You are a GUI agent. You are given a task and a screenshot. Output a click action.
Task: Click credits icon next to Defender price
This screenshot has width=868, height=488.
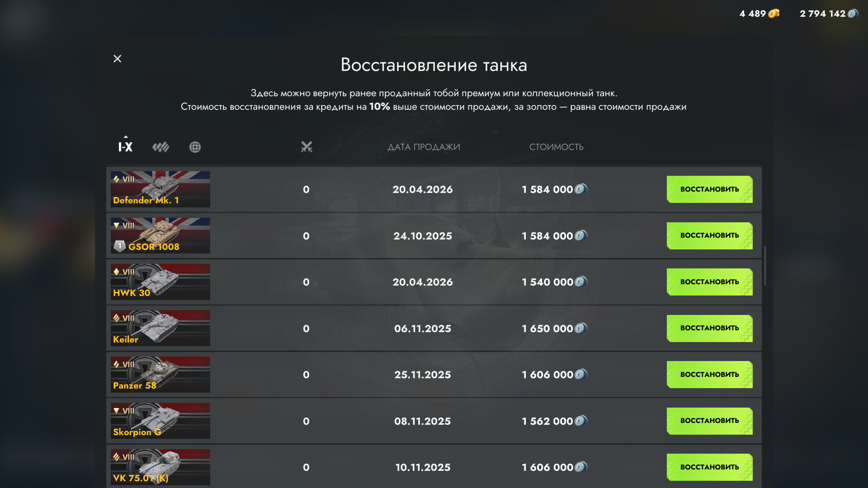pyautogui.click(x=581, y=189)
